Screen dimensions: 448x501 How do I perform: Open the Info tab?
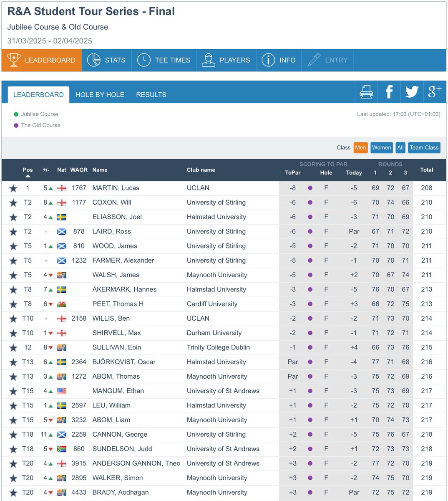tap(279, 60)
